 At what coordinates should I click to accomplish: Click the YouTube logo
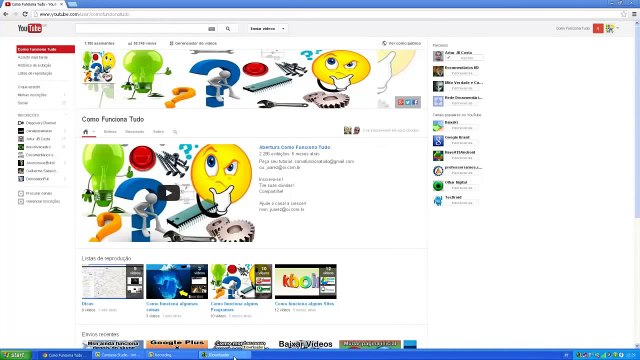[x=29, y=28]
